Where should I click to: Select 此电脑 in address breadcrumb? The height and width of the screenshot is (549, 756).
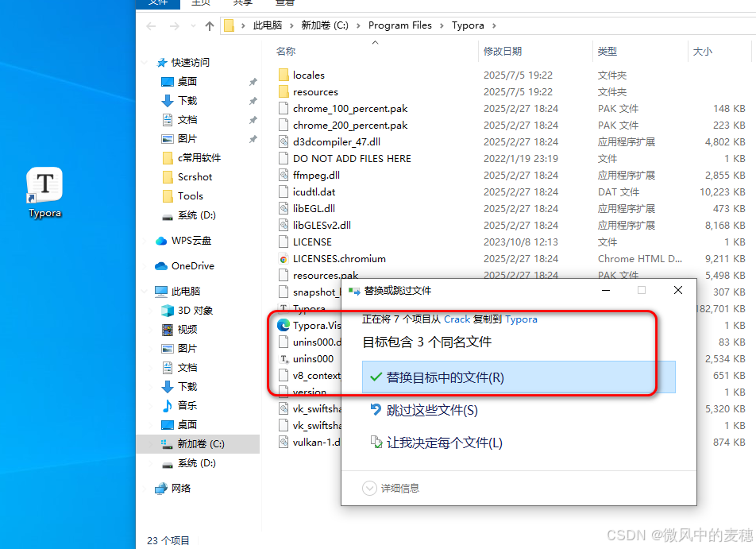point(267,25)
